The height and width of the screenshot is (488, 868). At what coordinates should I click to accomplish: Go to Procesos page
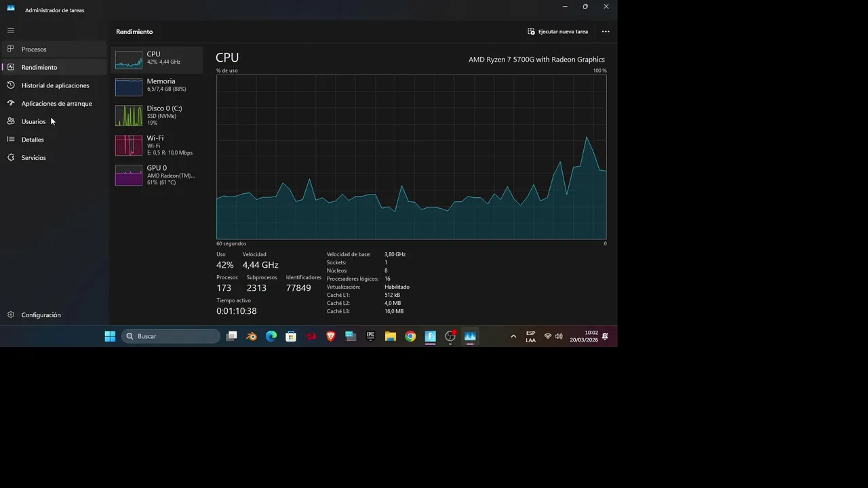point(54,49)
